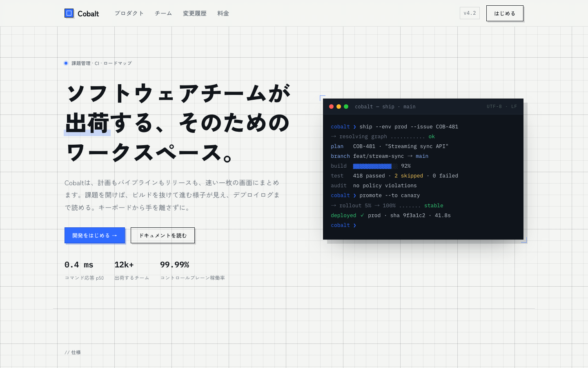Click the green terminal window dot
The width and height of the screenshot is (588, 368).
(346, 107)
